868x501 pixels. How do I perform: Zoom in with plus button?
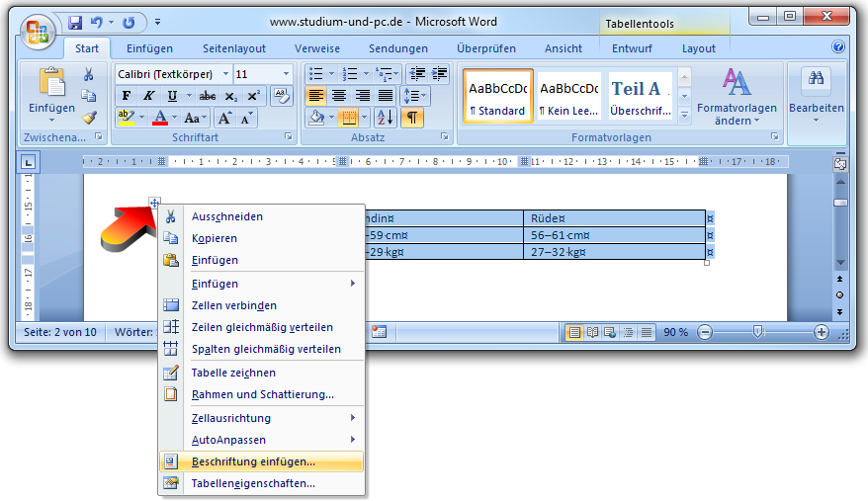point(821,332)
